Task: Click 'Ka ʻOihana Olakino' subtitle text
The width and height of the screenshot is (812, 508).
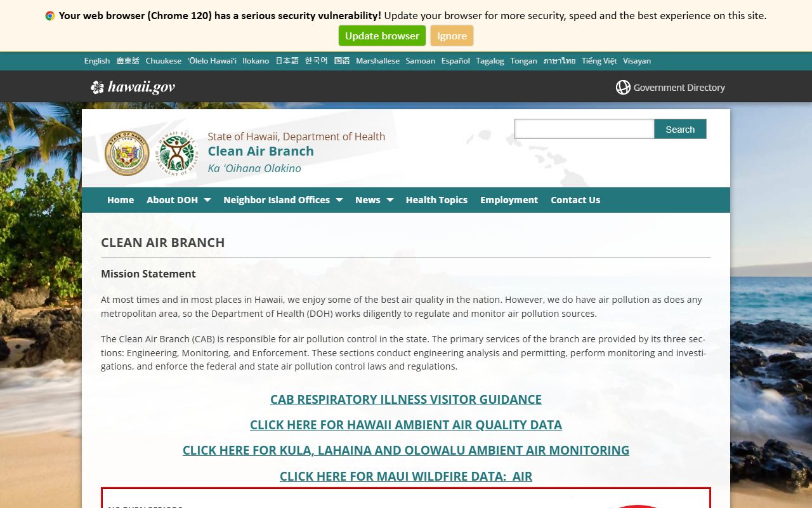Action: pyautogui.click(x=254, y=168)
